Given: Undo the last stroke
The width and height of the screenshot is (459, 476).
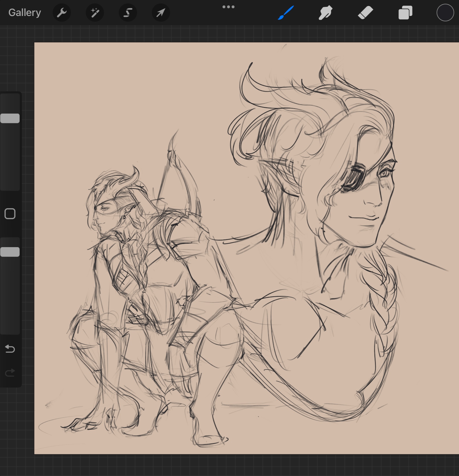Looking at the screenshot, I should coord(10,349).
